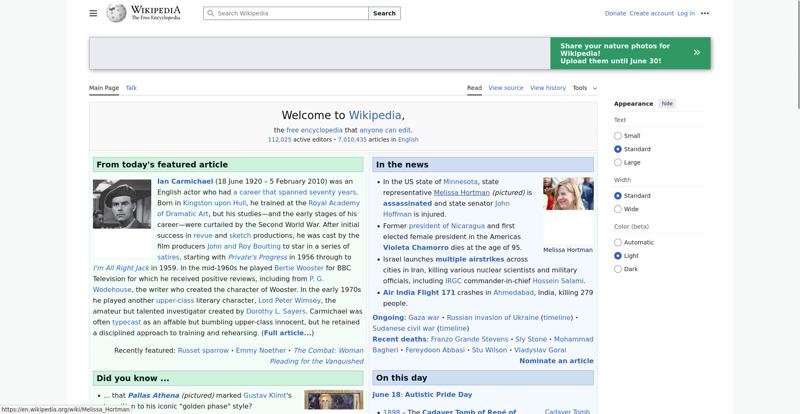Open the Sudanese civil war link

point(404,328)
